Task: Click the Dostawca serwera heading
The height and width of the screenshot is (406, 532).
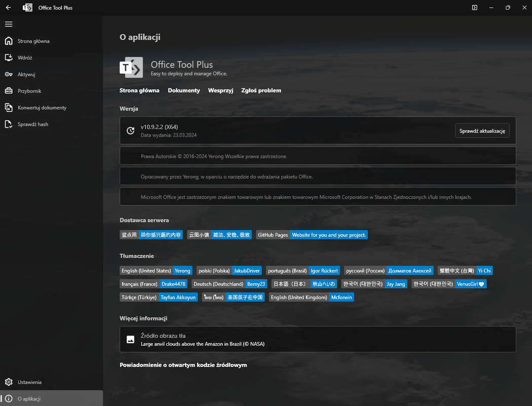Action: pyautogui.click(x=144, y=220)
